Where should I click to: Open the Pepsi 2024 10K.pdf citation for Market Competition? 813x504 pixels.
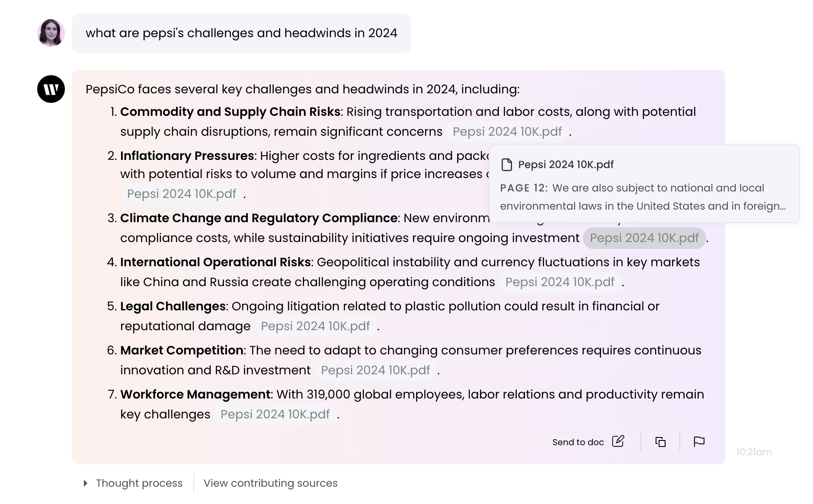[375, 370]
